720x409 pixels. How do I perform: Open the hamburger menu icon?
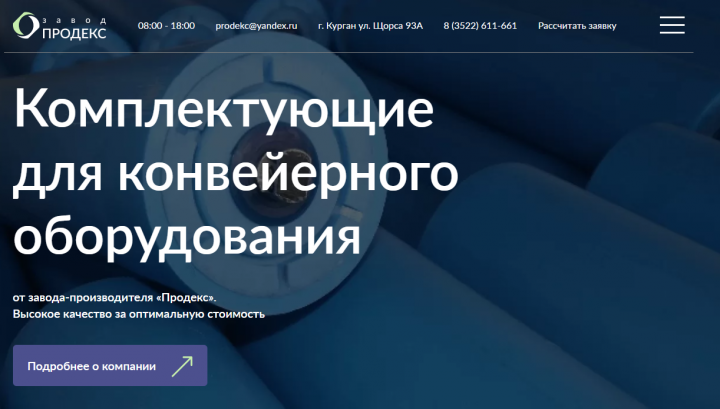pyautogui.click(x=672, y=25)
